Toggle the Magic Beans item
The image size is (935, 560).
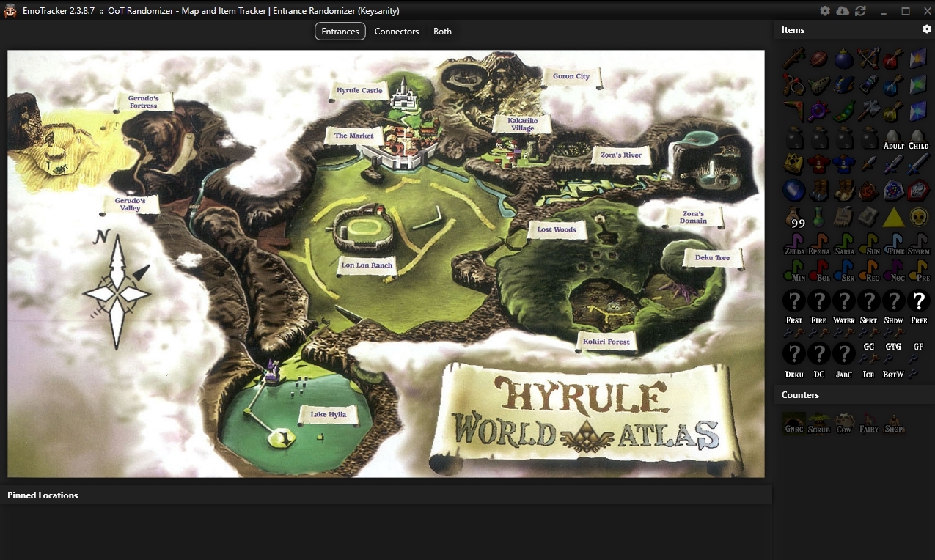844,111
